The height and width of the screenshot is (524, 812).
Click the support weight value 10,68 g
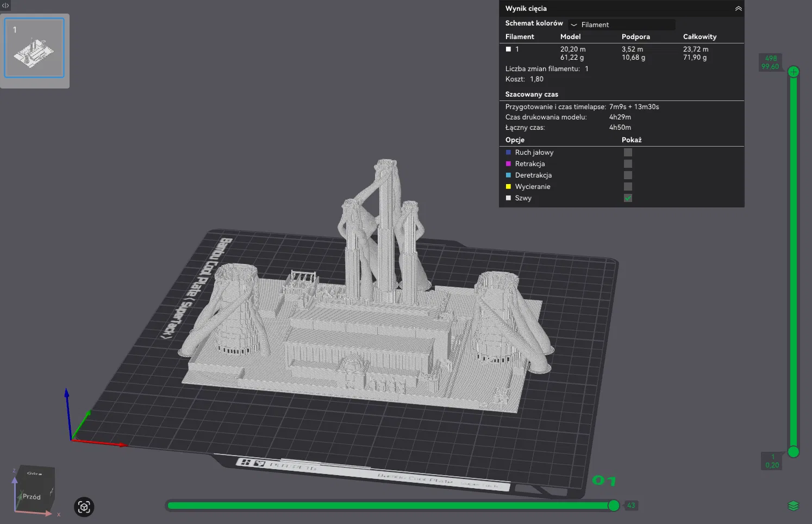[634, 58]
